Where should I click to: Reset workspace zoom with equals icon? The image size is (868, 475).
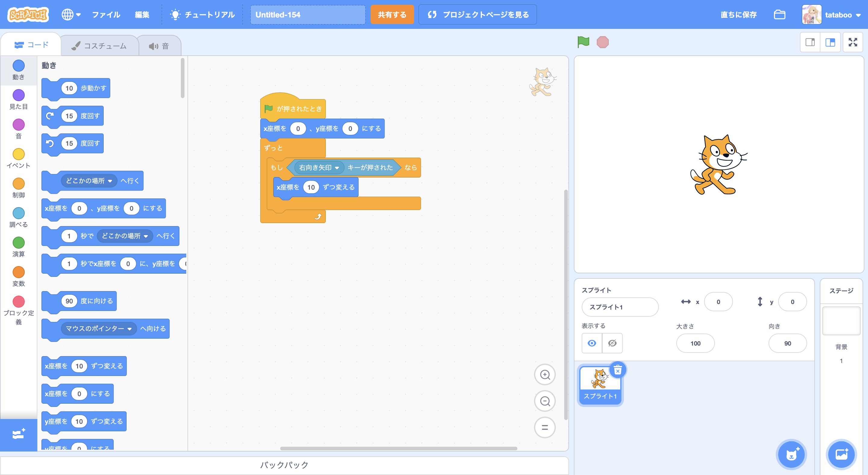(545, 427)
